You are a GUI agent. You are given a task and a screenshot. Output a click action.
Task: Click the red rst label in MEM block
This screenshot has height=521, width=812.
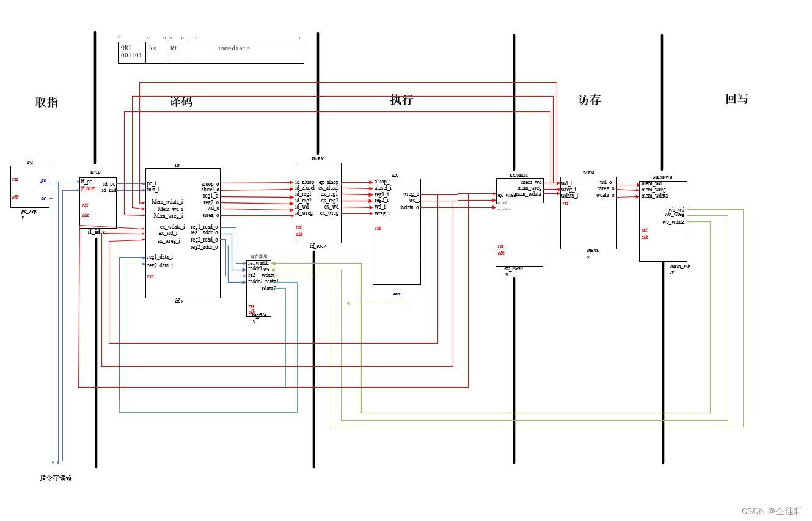(x=566, y=203)
